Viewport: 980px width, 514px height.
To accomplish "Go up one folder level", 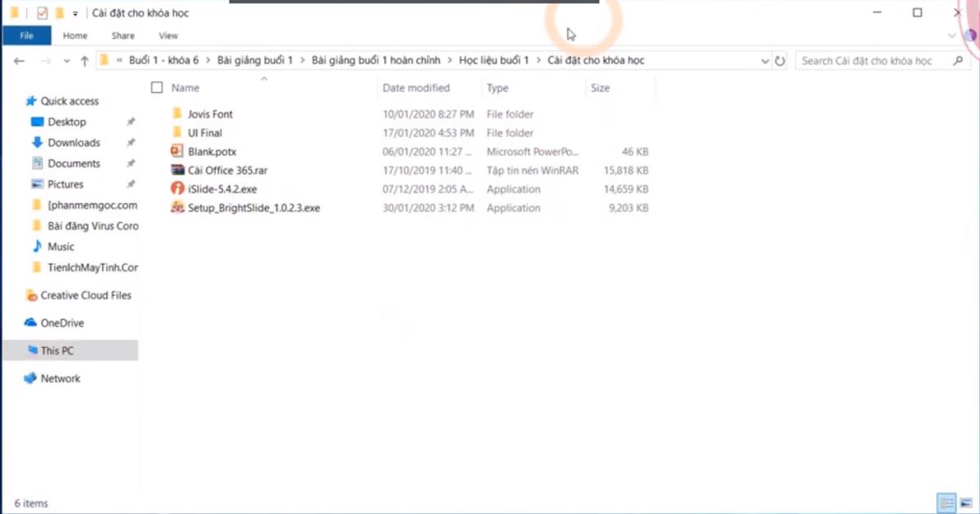I will point(84,61).
